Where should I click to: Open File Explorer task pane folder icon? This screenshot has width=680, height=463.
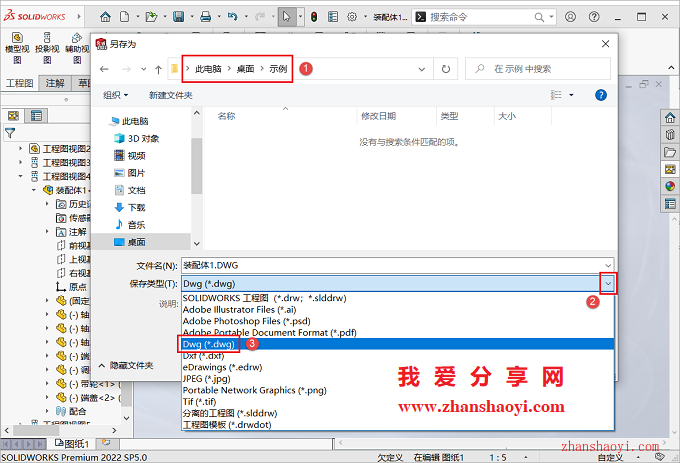(670, 152)
